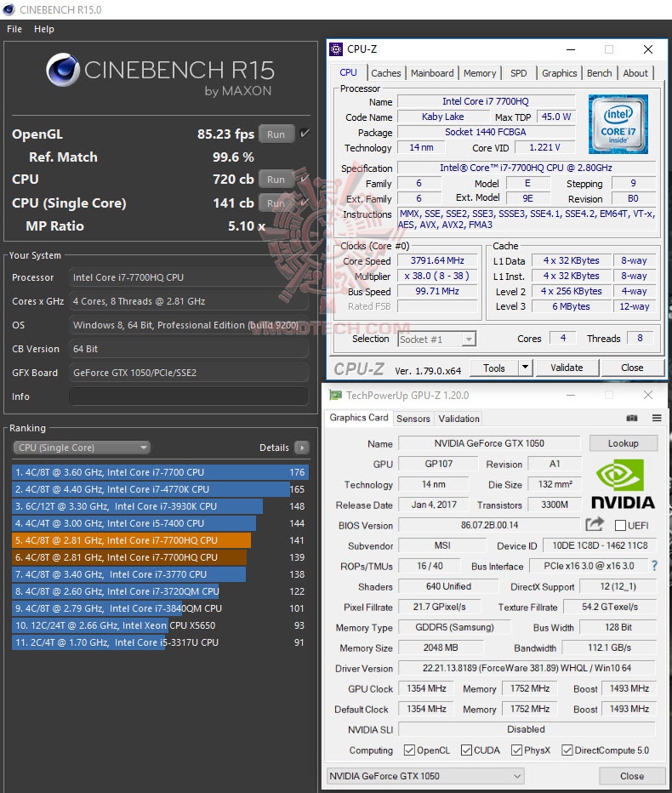Click the empty Info field in Cinebench
This screenshot has height=793, width=672.
189,396
